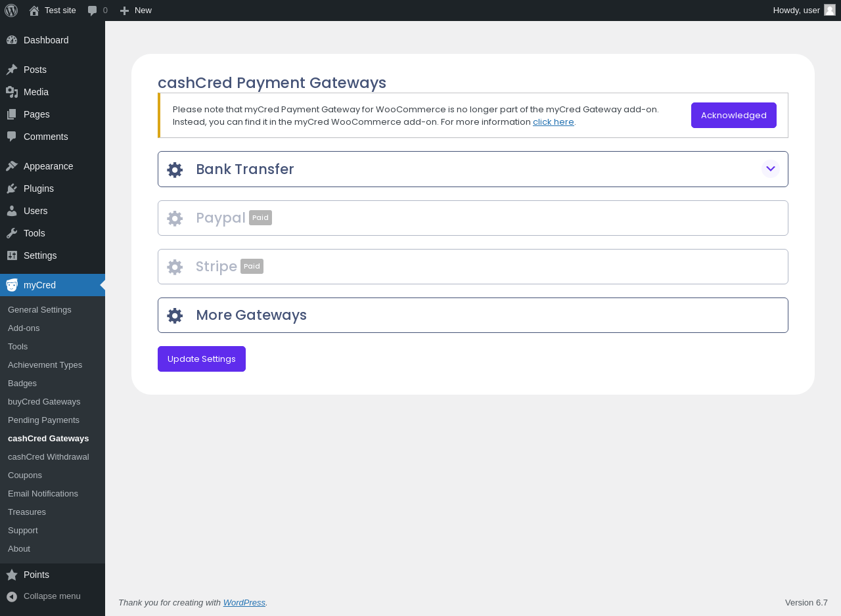Open the Stripe gateway heading

point(216,267)
